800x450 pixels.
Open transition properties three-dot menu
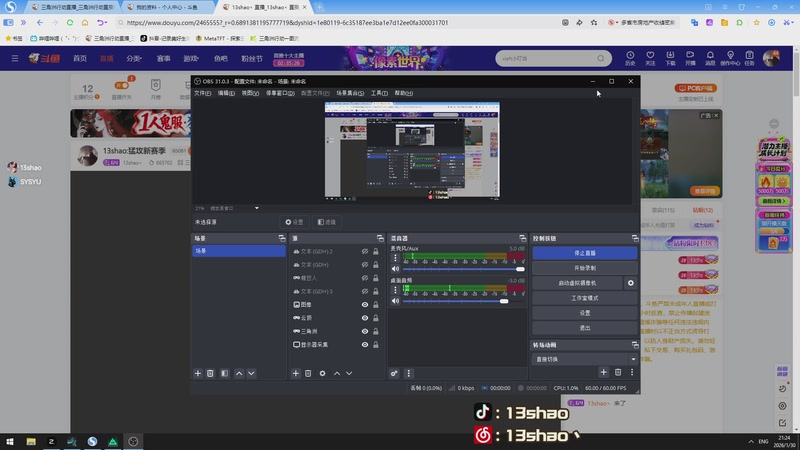[x=632, y=372]
